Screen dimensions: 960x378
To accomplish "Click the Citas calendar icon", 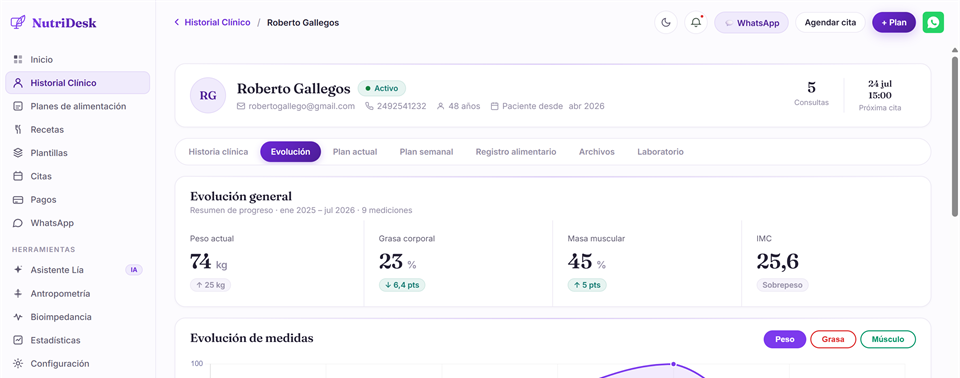I will 18,176.
